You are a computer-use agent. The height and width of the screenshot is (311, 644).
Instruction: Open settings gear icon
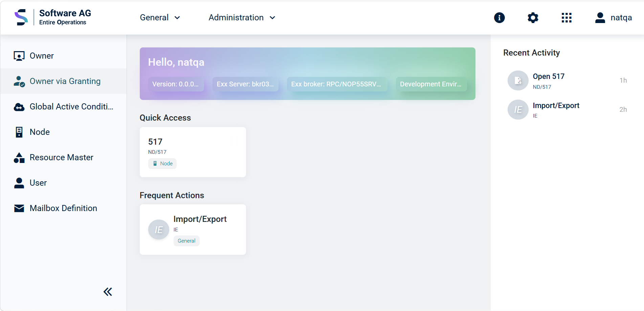click(x=533, y=18)
